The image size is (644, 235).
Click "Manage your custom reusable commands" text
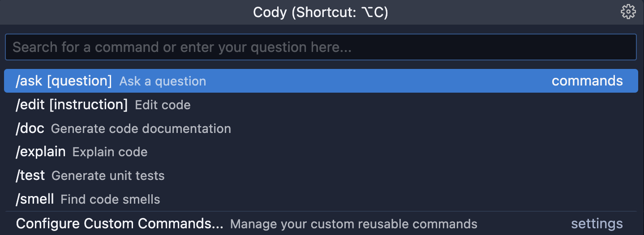coord(354,224)
